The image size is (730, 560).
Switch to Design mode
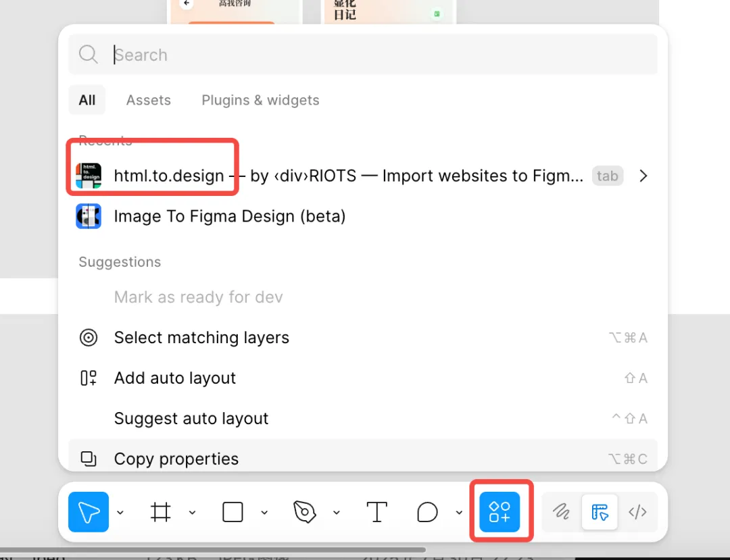pos(600,512)
